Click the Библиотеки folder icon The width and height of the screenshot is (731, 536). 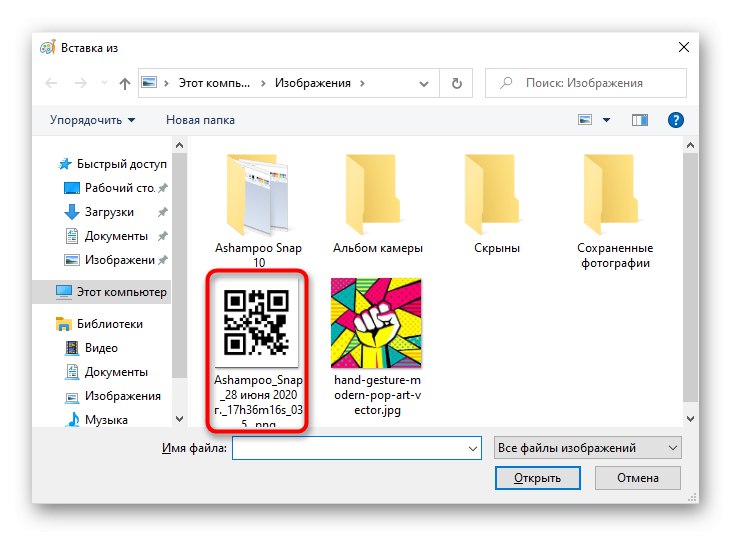click(x=63, y=323)
